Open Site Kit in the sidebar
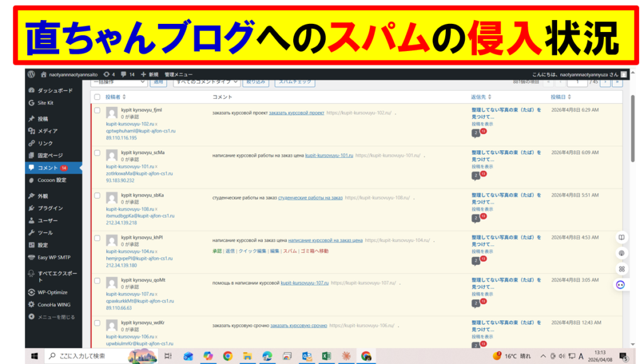Screen dimensions: 644x364 tap(46, 102)
